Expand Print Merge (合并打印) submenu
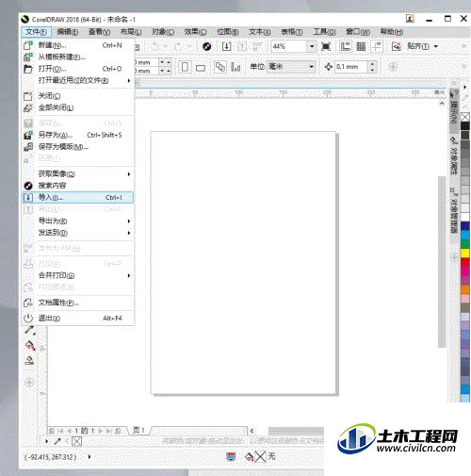The image size is (471, 476). pyautogui.click(x=78, y=275)
